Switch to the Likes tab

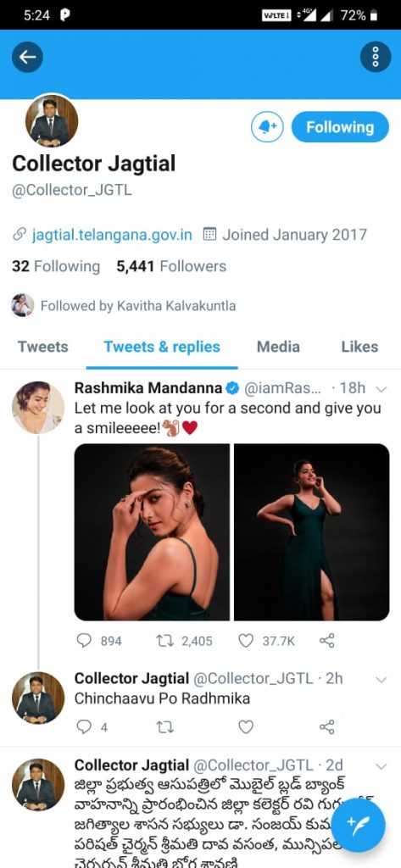(359, 347)
